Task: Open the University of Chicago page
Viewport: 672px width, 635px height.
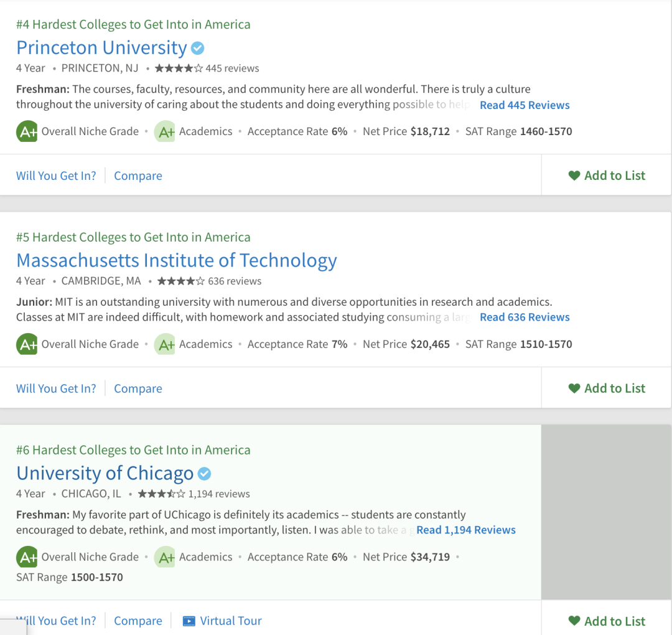Action: point(105,473)
